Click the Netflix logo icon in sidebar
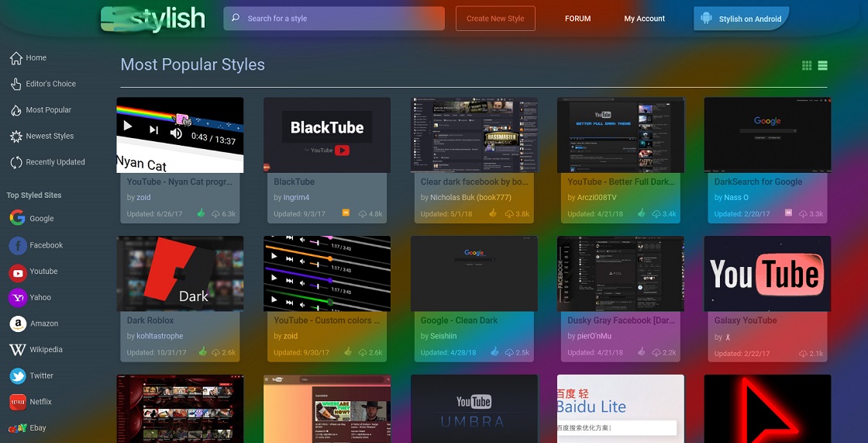The height and width of the screenshot is (443, 868). pos(18,402)
